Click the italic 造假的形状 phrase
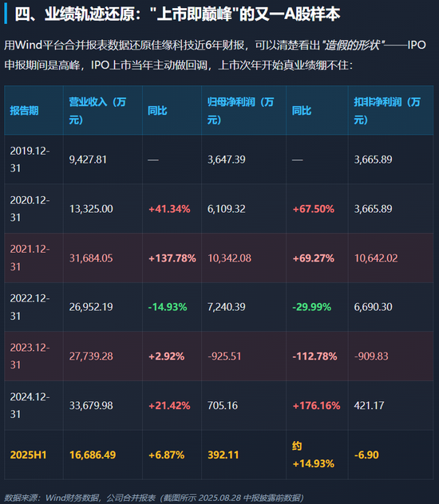This screenshot has width=439, height=504. (353, 45)
